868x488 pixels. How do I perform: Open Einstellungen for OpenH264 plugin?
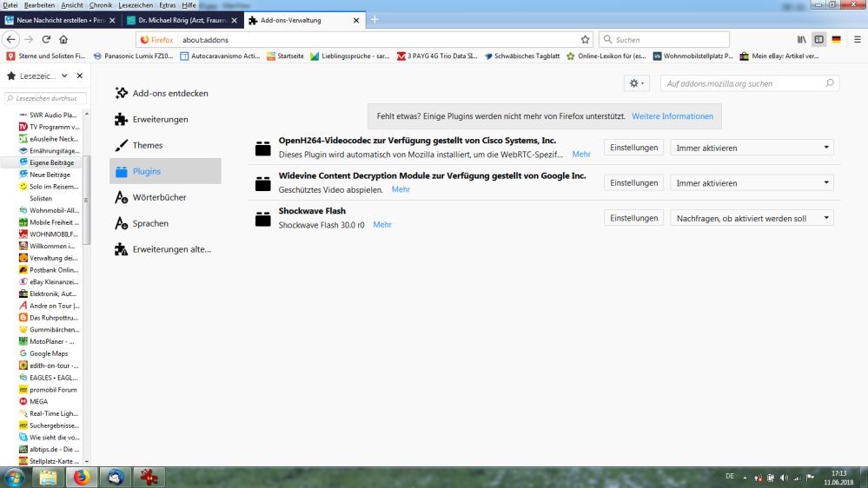(633, 148)
